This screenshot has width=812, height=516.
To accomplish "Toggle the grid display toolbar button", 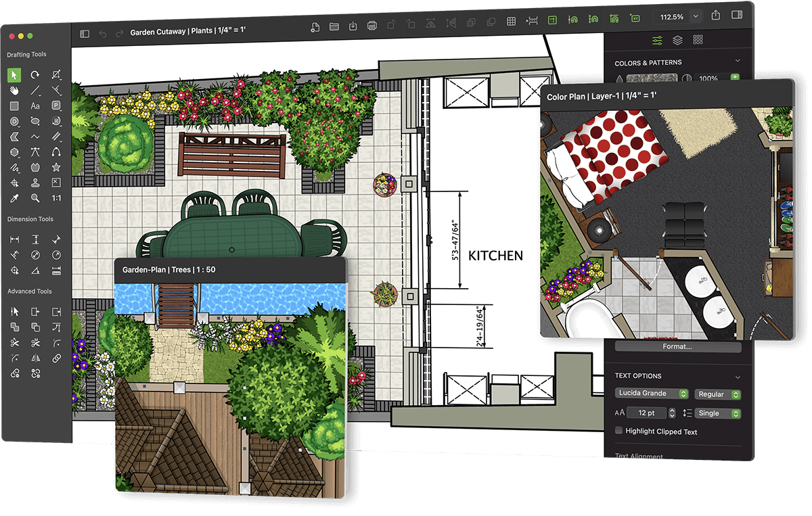I will click(x=512, y=22).
